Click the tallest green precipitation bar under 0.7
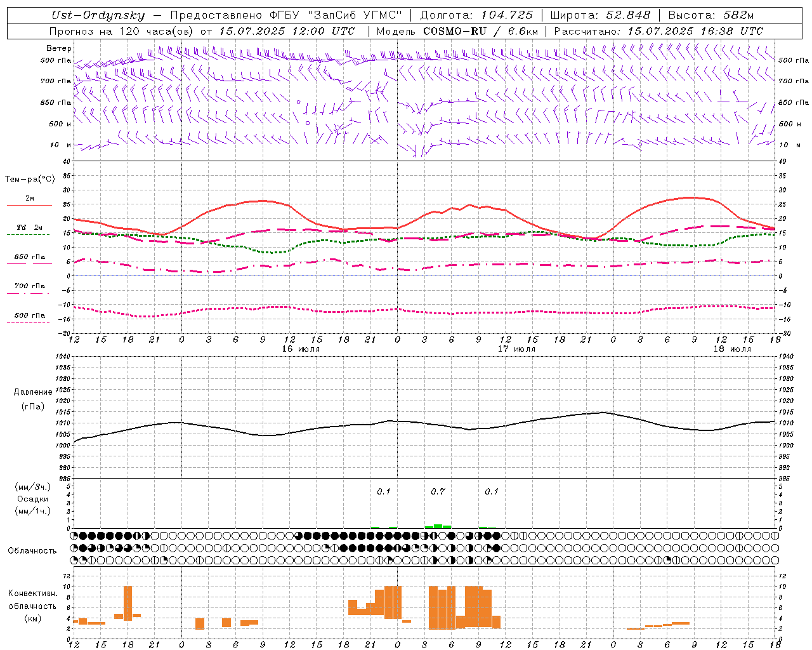The width and height of the screenshot is (812, 650). pyautogui.click(x=438, y=526)
